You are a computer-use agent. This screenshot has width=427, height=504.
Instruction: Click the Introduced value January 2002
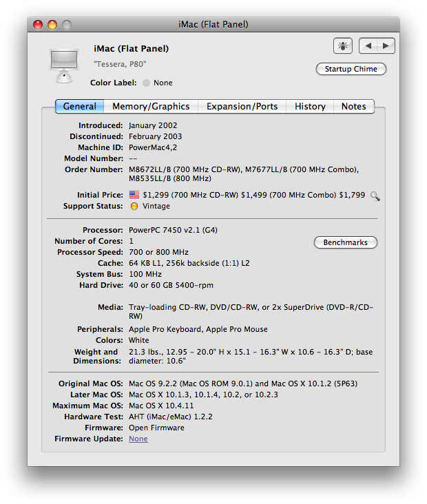tap(153, 125)
